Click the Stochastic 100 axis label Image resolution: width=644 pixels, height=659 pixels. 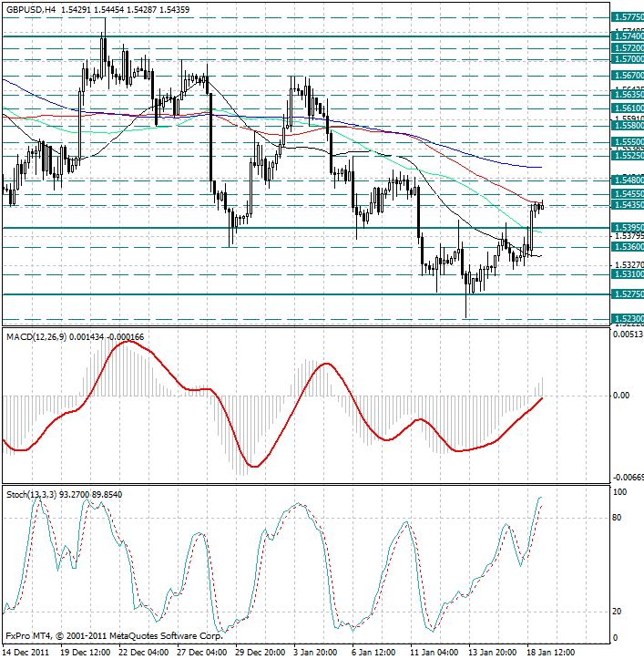point(620,492)
